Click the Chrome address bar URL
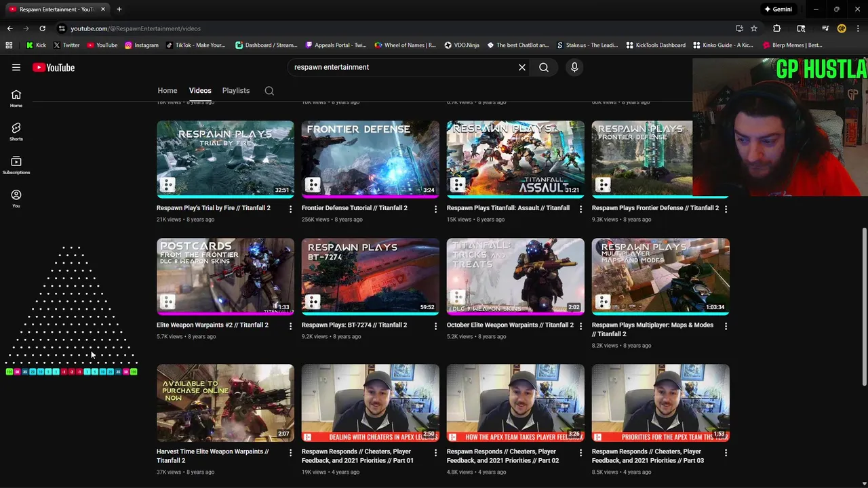 tap(136, 28)
